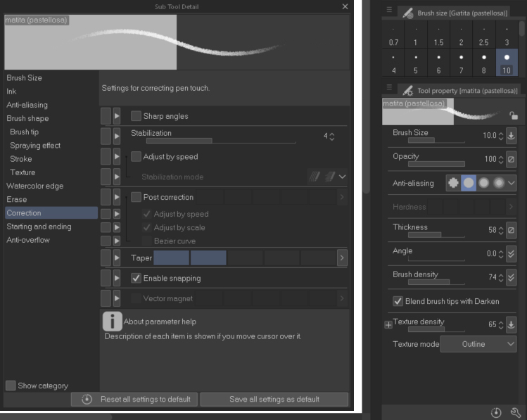
Task: Click the Brush Size pen pressure dynamics icon
Action: click(x=512, y=136)
